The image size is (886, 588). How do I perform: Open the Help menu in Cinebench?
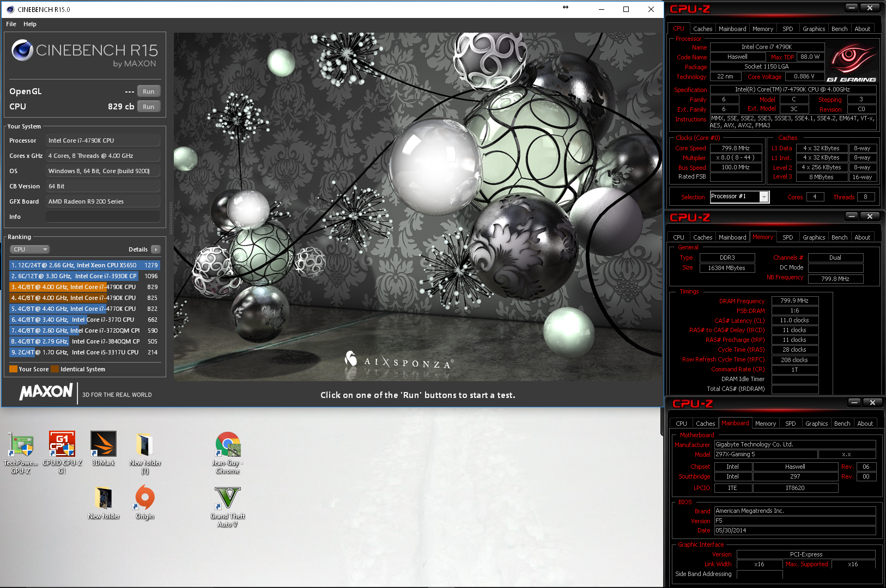(30, 24)
